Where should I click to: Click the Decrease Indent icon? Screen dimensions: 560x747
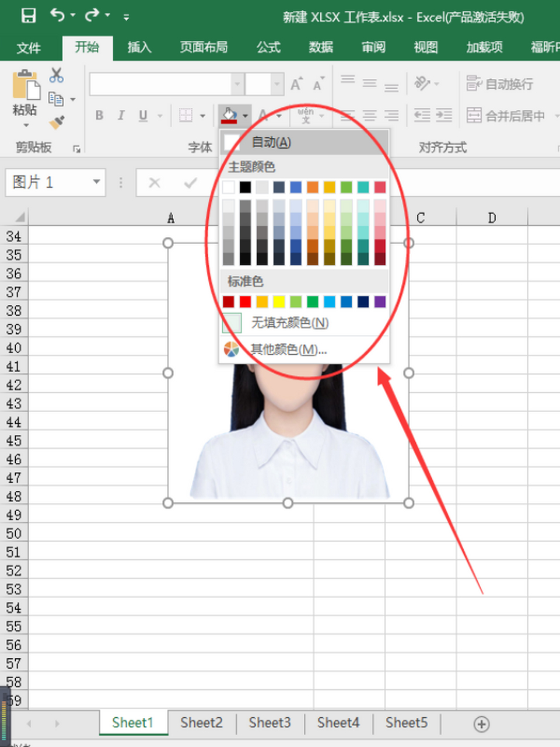pos(422,115)
